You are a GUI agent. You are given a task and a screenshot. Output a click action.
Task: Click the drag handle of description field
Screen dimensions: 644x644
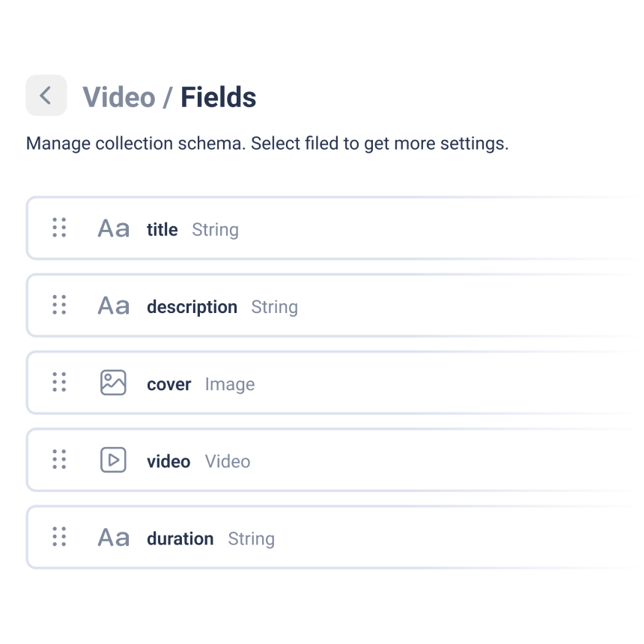click(59, 306)
